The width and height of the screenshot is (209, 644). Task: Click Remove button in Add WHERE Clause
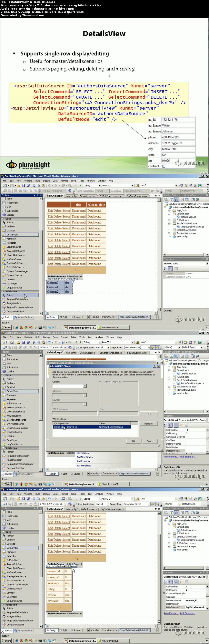148,423
